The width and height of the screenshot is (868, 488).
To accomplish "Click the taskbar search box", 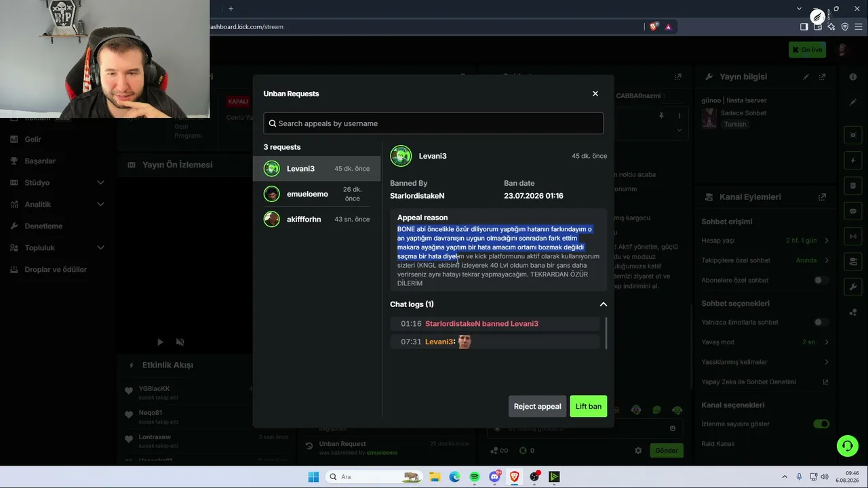I will click(373, 476).
